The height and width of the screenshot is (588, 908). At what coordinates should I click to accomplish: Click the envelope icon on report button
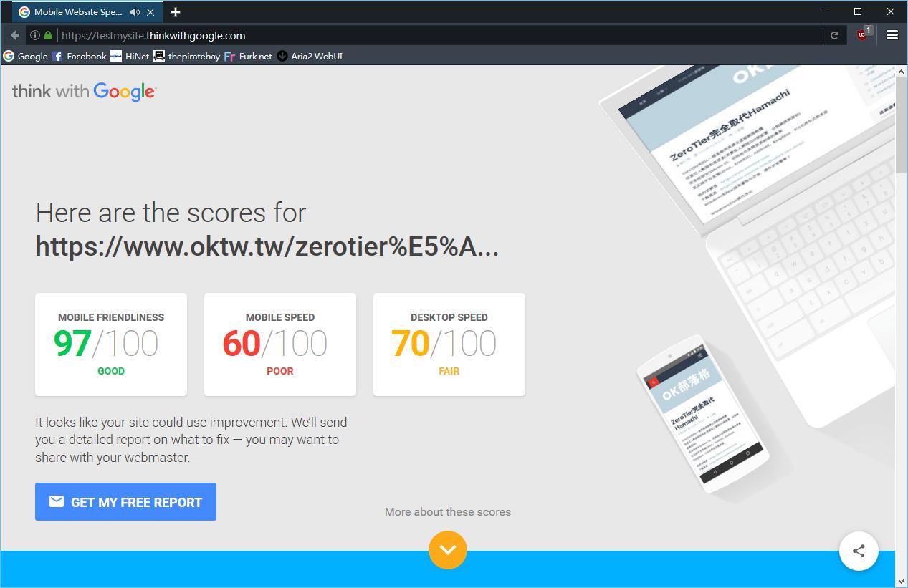click(57, 501)
